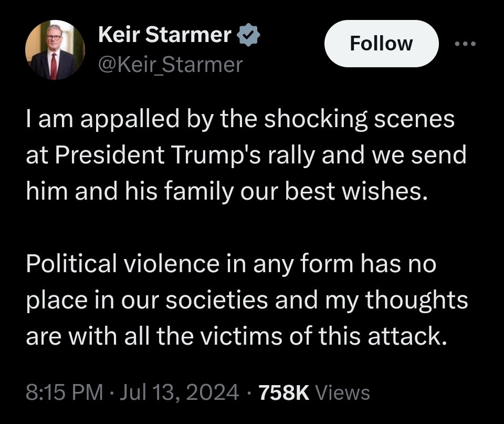Click the Follow button
This screenshot has height=424, width=504.
click(381, 44)
